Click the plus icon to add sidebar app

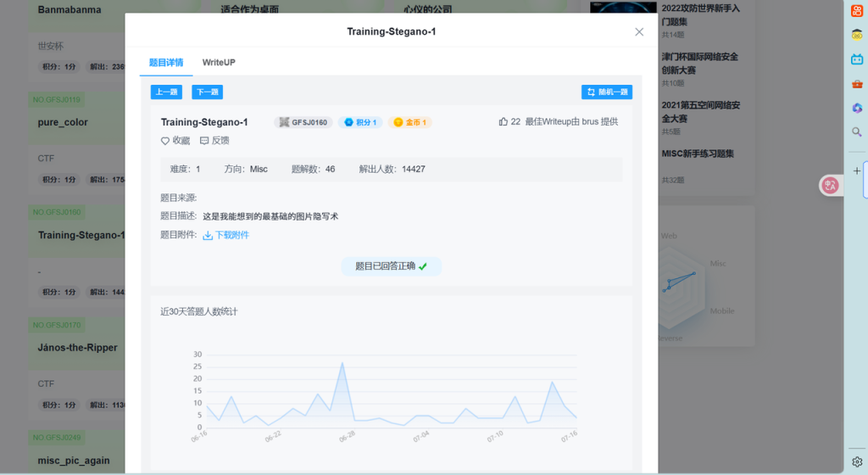[x=857, y=170]
